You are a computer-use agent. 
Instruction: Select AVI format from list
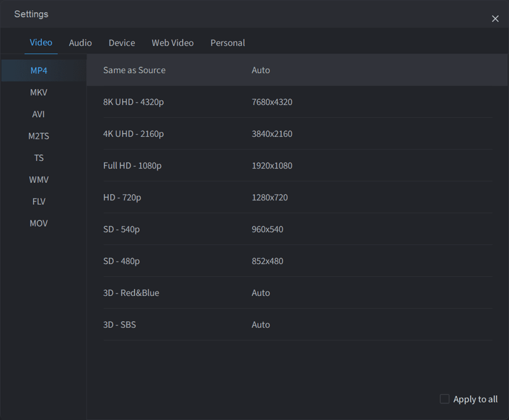point(39,114)
